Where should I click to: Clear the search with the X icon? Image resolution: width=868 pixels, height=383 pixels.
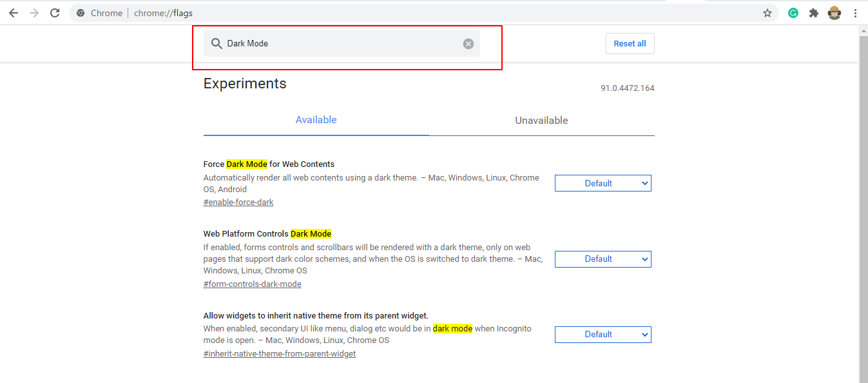click(468, 43)
